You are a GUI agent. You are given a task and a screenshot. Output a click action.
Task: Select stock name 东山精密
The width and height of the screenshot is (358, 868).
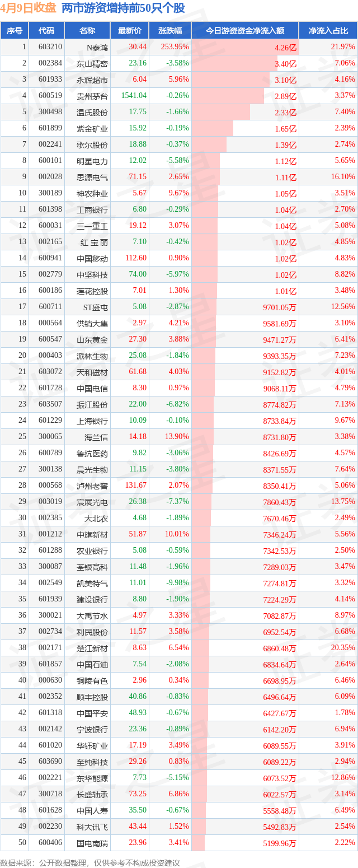pos(92,63)
